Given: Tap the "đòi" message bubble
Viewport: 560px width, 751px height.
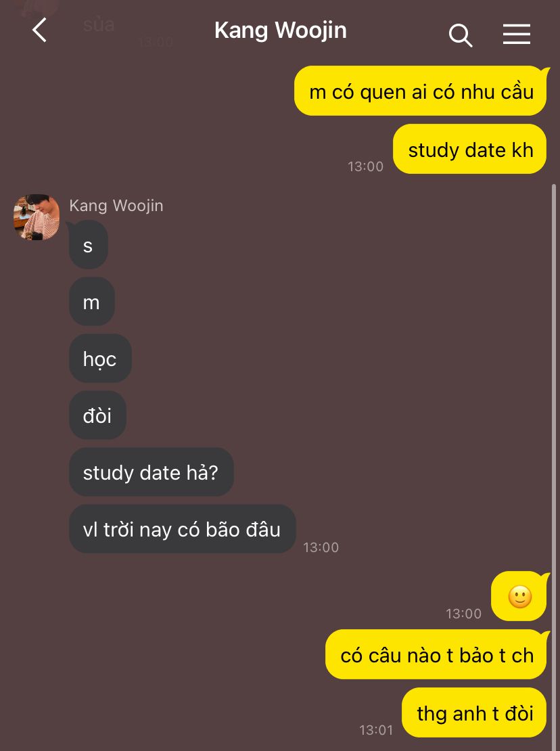Looking at the screenshot, I should [x=97, y=415].
